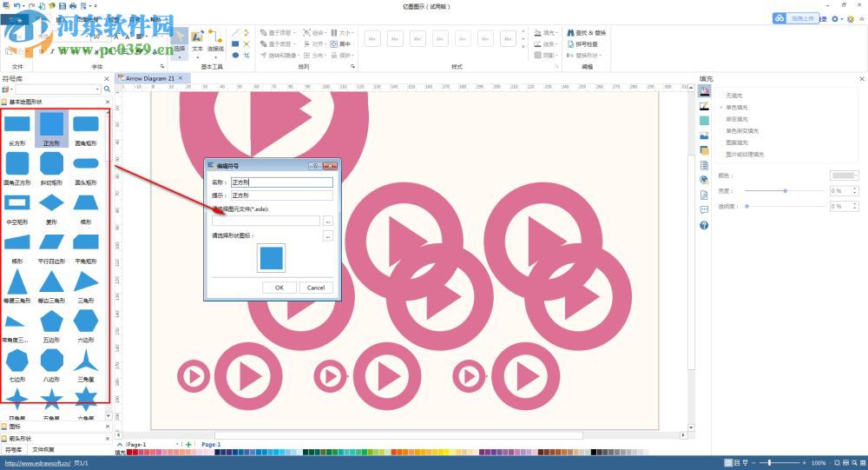Select 渐变填充 gradient fill option
The width and height of the screenshot is (868, 470).
pos(736,119)
